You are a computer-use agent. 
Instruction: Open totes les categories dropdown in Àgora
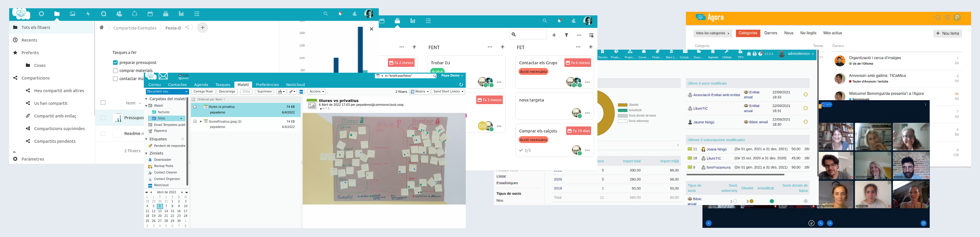[713, 33]
